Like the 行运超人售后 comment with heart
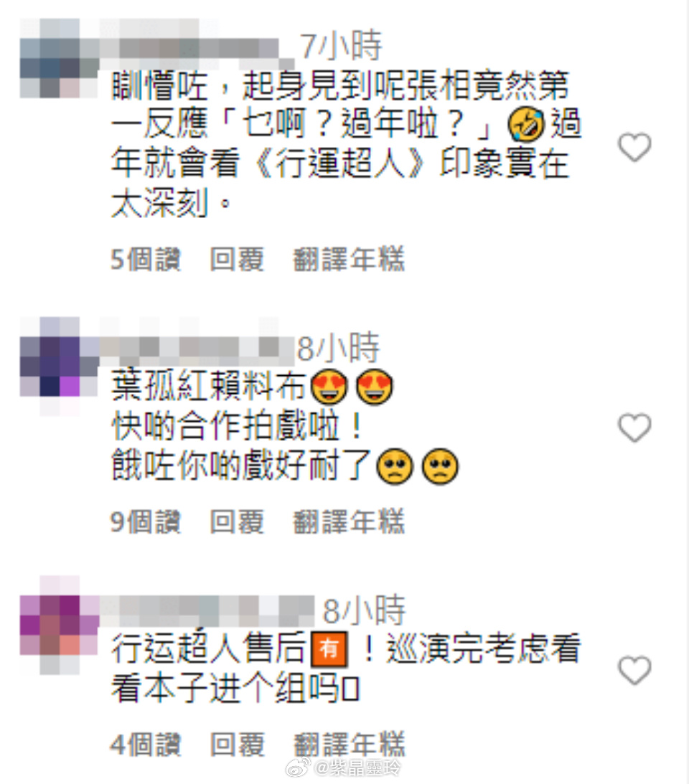The width and height of the screenshot is (689, 784). 634,671
